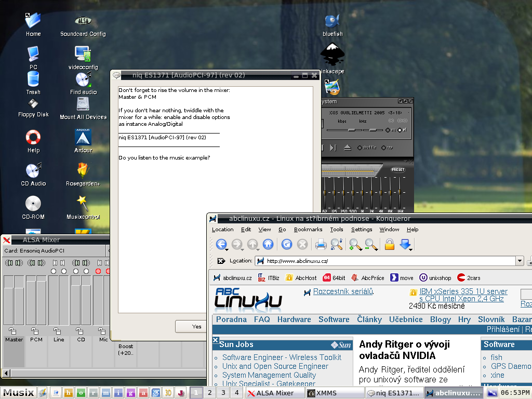Go to the Poradna section link
The width and height of the screenshot is (532, 399).
pyautogui.click(x=231, y=320)
